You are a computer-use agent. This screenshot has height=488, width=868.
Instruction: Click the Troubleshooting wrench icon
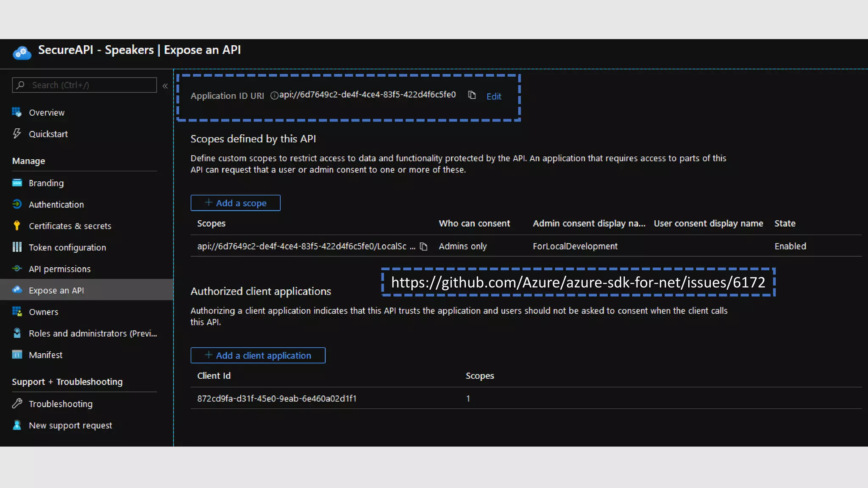click(x=17, y=404)
